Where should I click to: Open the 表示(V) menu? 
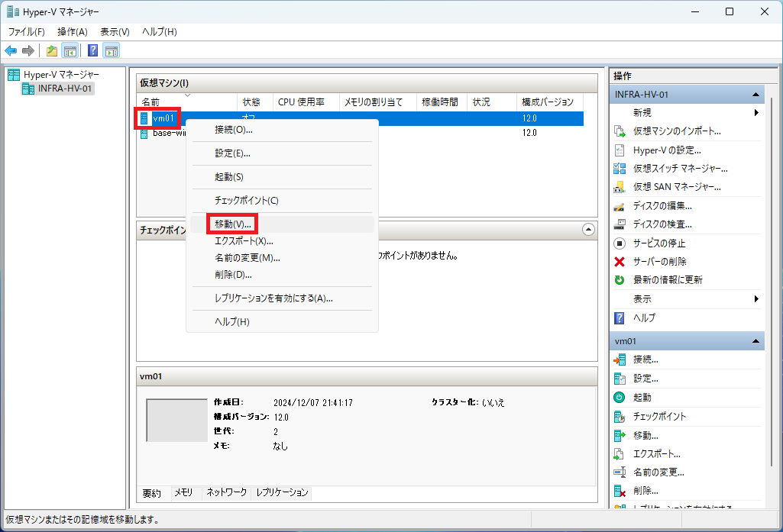click(115, 32)
